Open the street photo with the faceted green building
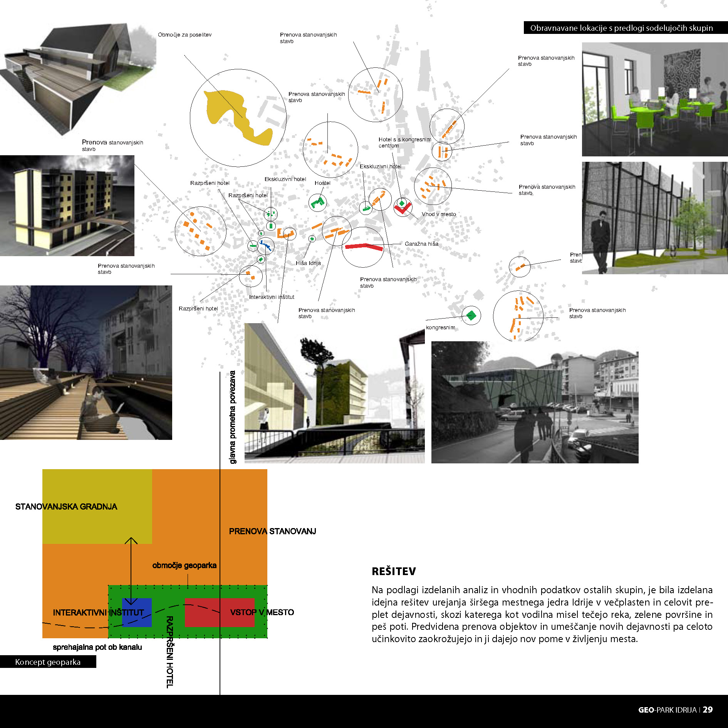The width and height of the screenshot is (728, 728). point(535,402)
